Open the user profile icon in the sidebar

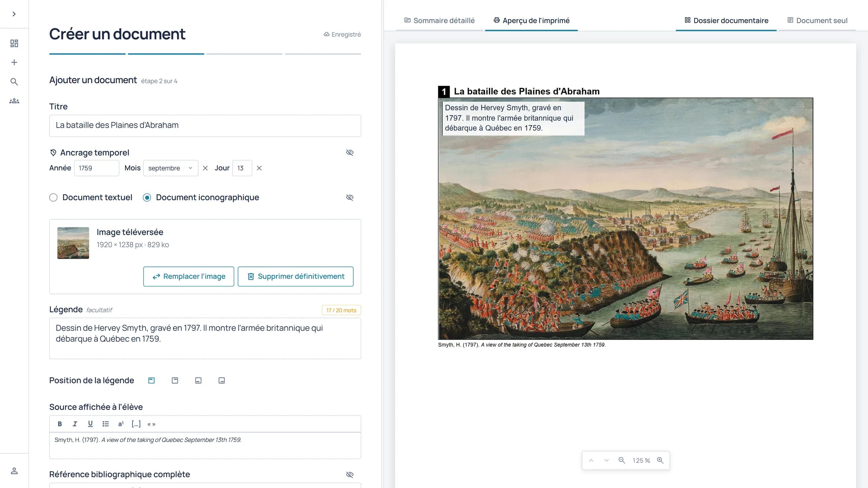pos(14,471)
